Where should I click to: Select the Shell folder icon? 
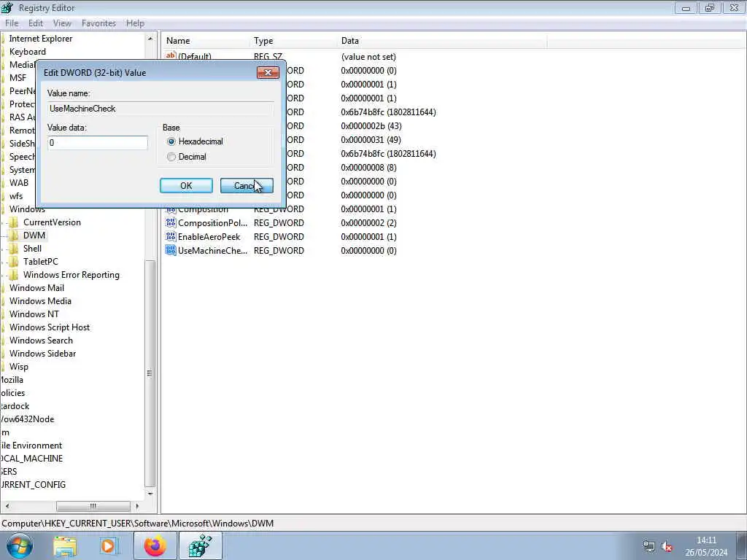tap(15, 249)
